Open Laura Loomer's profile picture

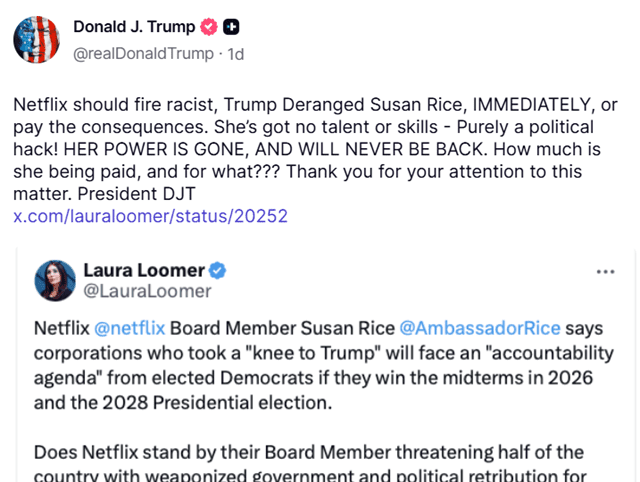click(x=54, y=281)
